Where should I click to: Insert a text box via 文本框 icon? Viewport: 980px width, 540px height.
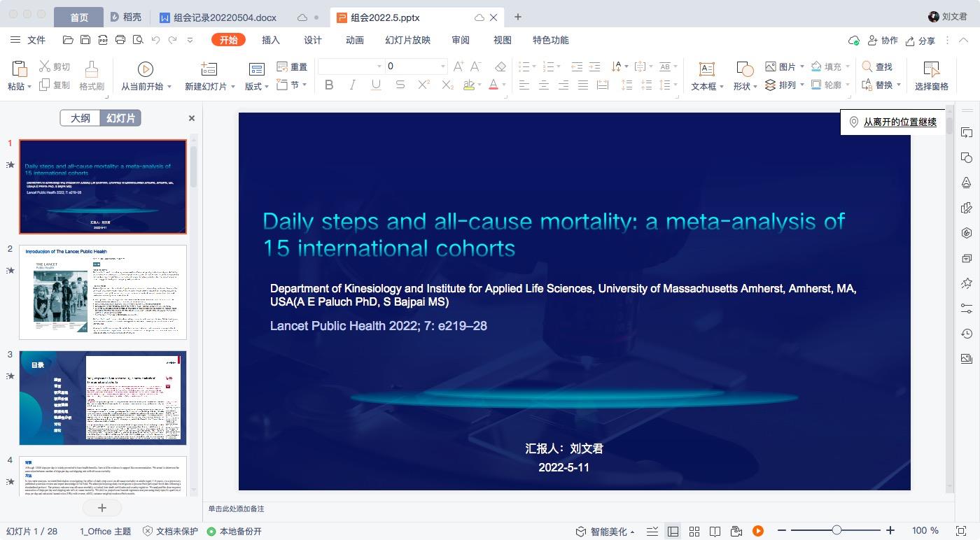point(707,69)
